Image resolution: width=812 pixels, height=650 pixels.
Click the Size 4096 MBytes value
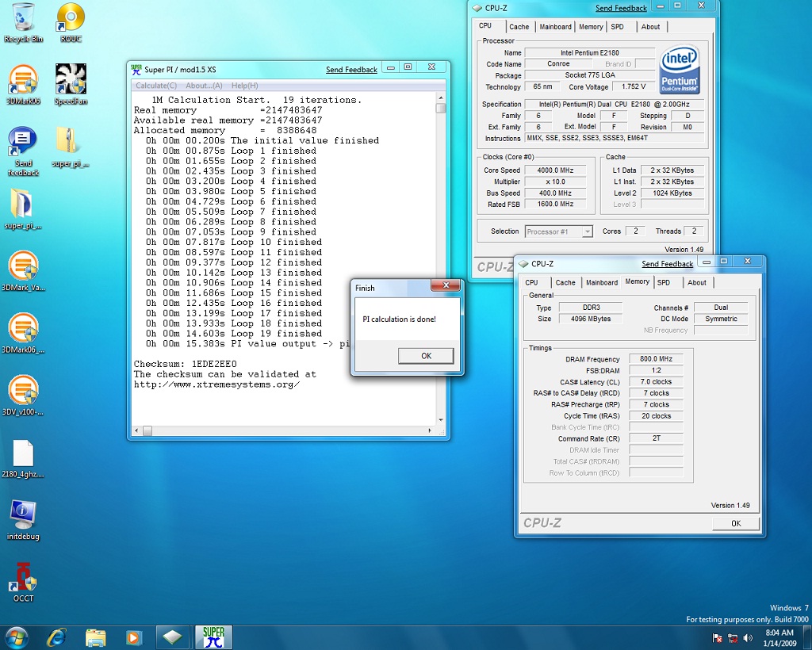pos(591,319)
